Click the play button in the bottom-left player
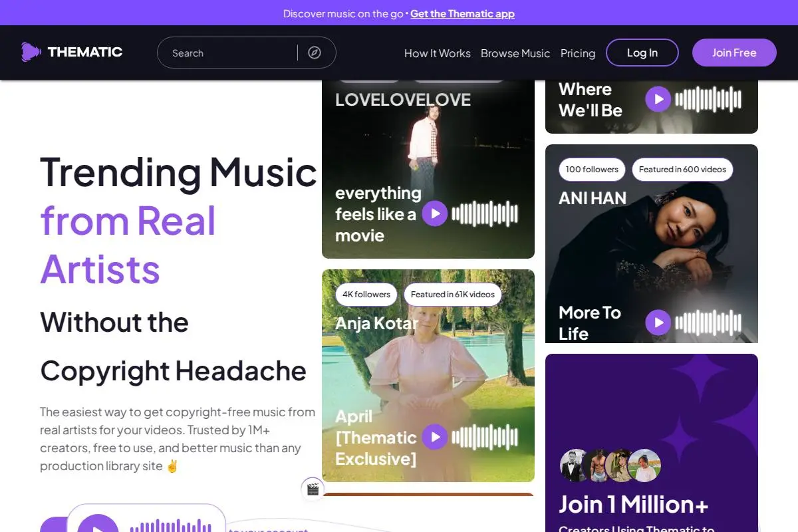This screenshot has width=798, height=532. click(98, 527)
